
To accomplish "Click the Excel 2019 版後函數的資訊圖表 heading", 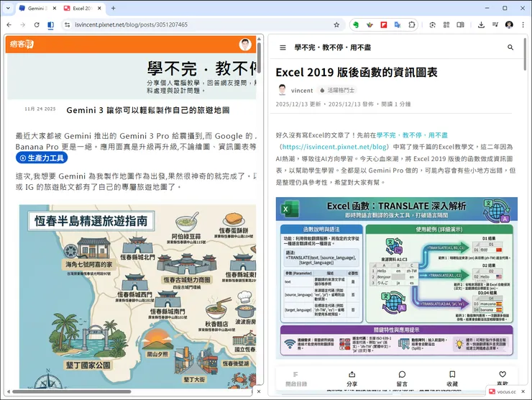I will pyautogui.click(x=357, y=73).
